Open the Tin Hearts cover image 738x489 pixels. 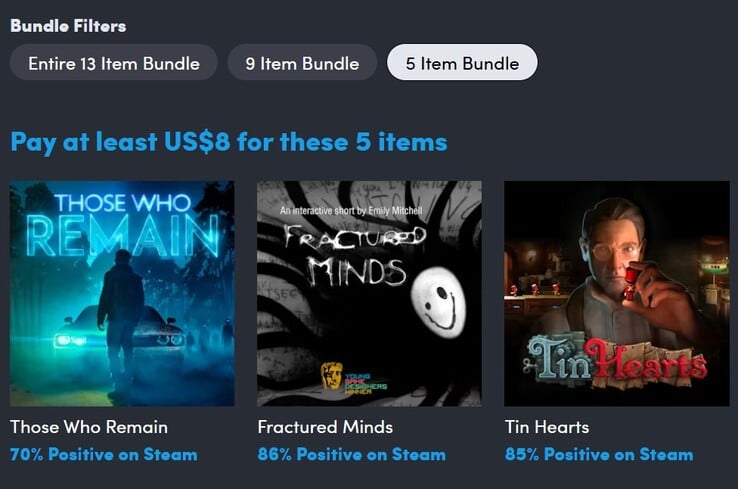617,294
